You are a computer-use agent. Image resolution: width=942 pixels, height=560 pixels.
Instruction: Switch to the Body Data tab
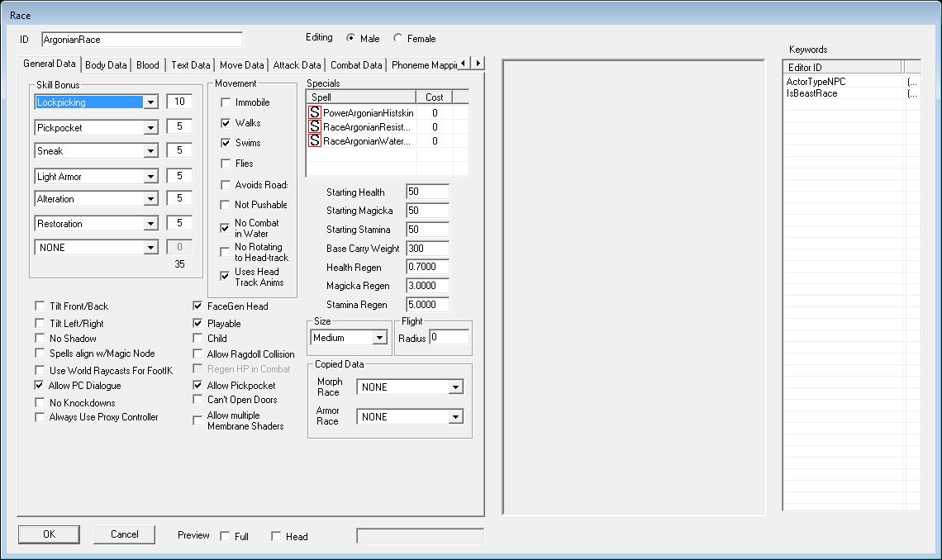[x=106, y=64]
